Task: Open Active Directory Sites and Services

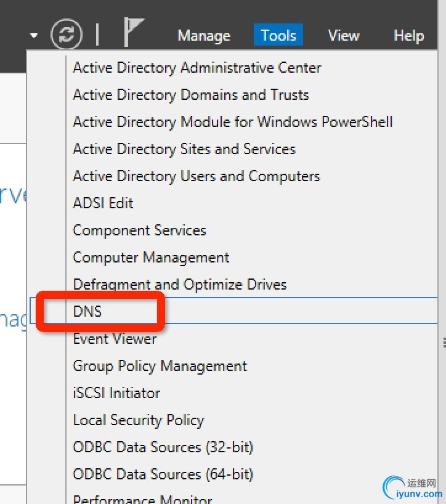Action: coord(184,149)
